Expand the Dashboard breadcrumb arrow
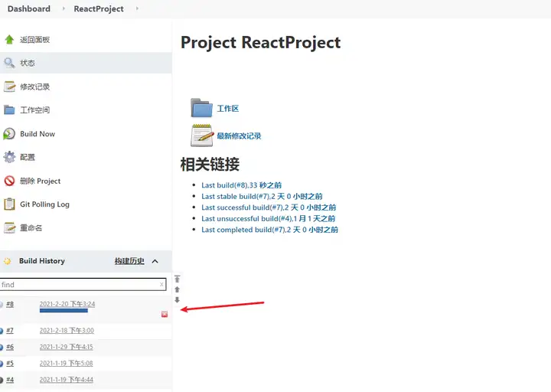Image resolution: width=551 pixels, height=392 pixels. [64, 8]
